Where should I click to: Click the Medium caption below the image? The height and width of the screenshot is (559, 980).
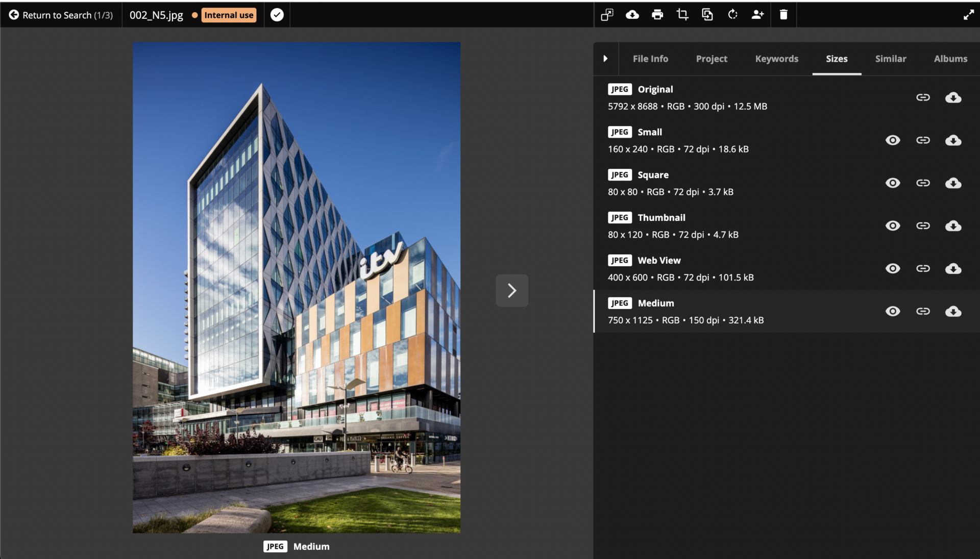click(311, 547)
